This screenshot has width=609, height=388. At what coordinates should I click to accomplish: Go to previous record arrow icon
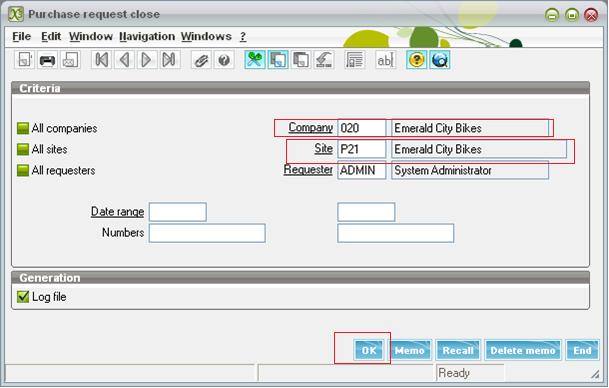tap(124, 60)
